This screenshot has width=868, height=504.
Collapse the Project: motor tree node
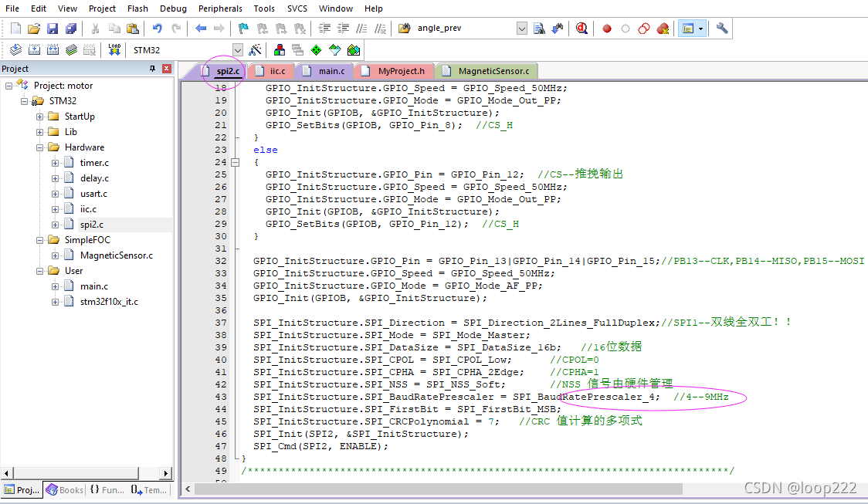(8, 86)
